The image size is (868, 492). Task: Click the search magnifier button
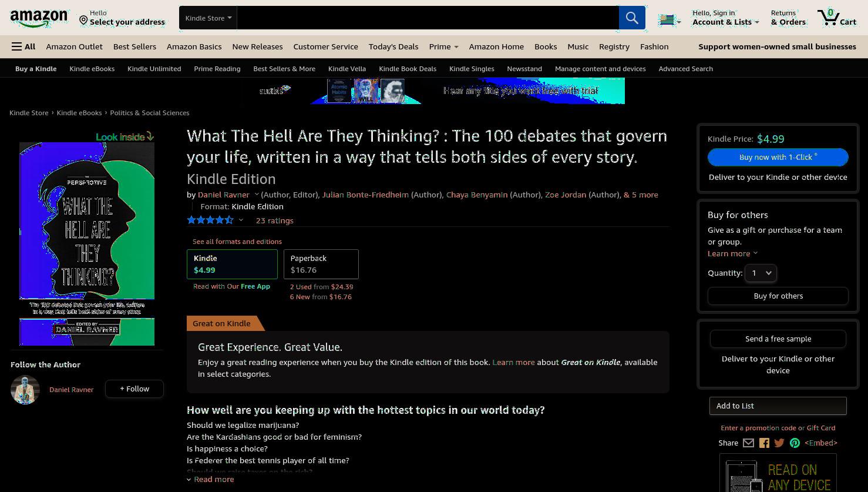(632, 18)
